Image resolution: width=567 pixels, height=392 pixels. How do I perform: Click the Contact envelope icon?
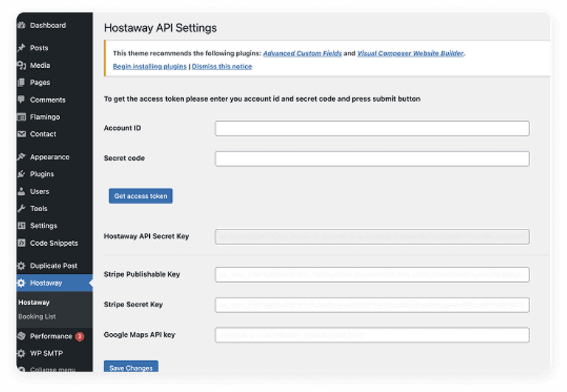(x=21, y=134)
